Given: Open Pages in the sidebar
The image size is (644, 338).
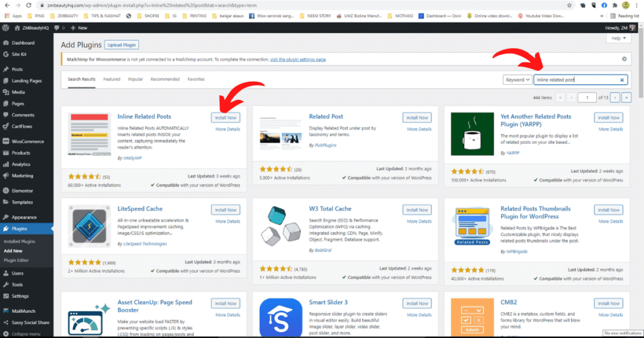Looking at the screenshot, I should tap(18, 104).
